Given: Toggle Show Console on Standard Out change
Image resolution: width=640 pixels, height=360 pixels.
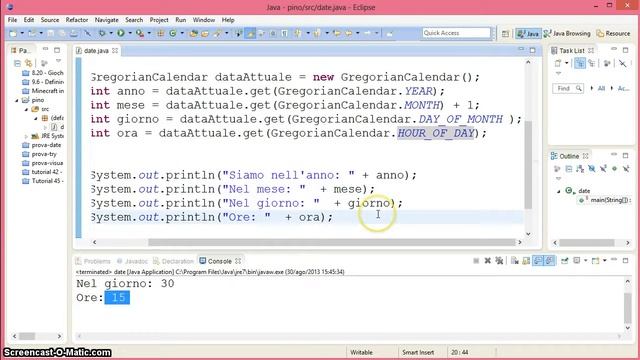Looking at the screenshot, I should point(538,260).
